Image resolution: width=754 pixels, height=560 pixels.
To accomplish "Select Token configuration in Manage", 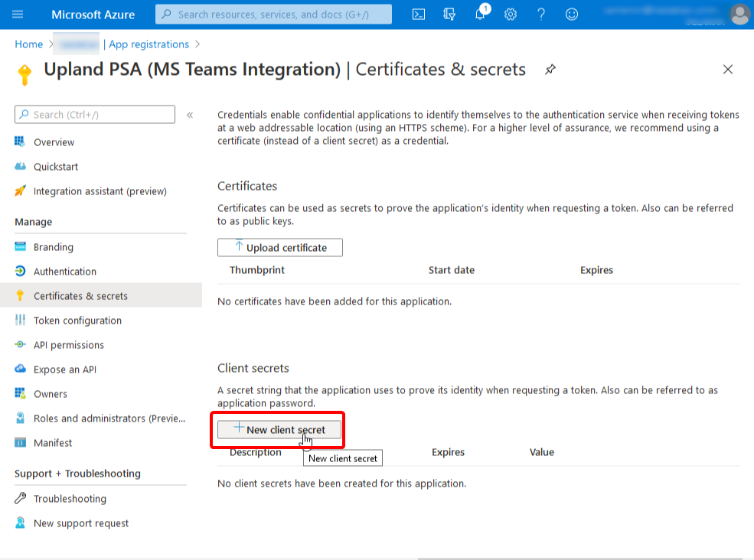I will (77, 321).
